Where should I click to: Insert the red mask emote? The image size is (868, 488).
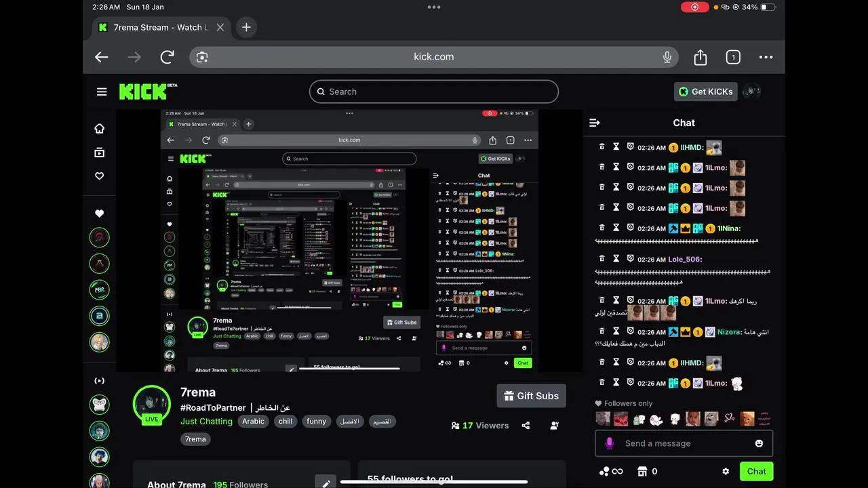(620, 419)
